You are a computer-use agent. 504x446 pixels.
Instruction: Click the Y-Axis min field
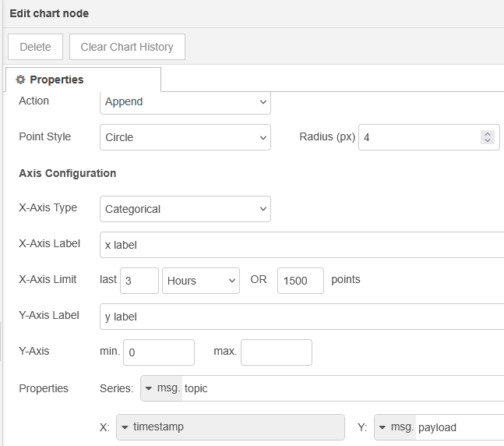coord(159,352)
